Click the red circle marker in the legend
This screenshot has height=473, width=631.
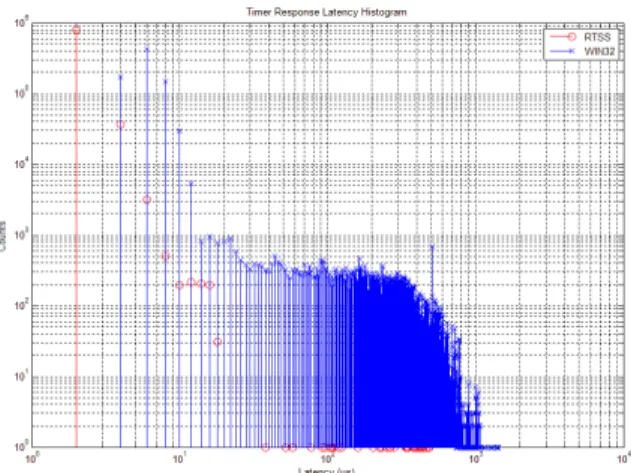click(571, 37)
